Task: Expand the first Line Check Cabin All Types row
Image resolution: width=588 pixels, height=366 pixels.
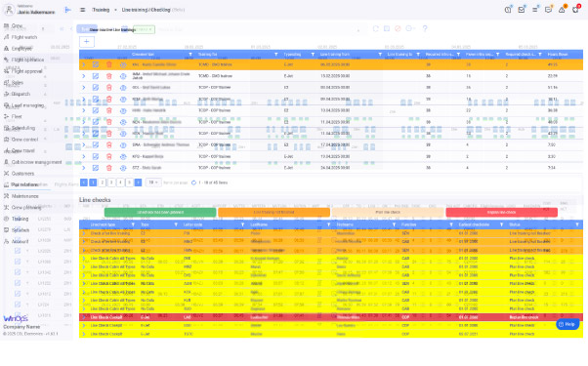Action: point(84,259)
